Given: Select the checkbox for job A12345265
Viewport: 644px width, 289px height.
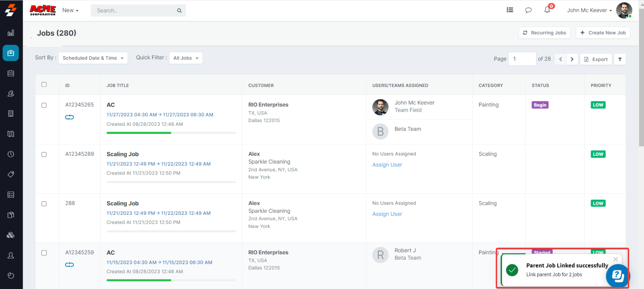Looking at the screenshot, I should pos(44,105).
